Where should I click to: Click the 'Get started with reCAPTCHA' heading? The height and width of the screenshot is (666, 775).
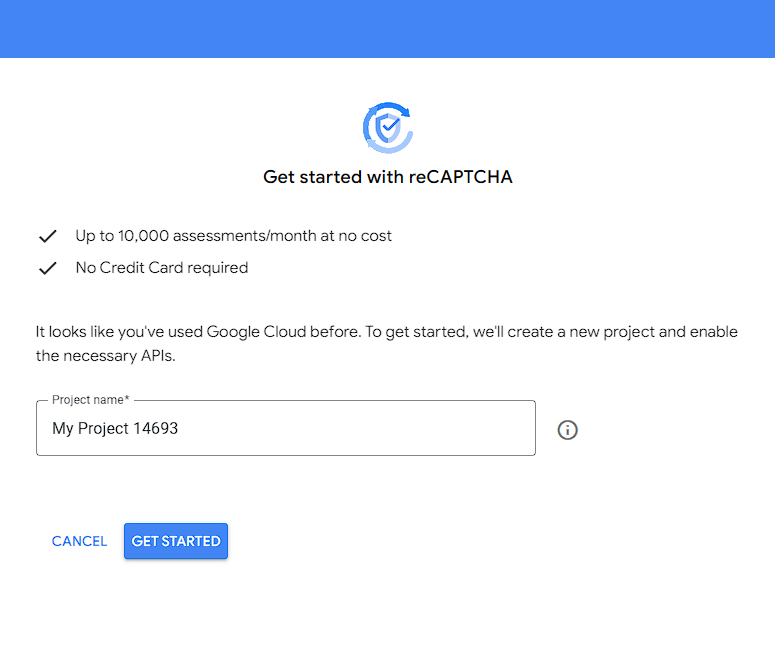pyautogui.click(x=388, y=177)
